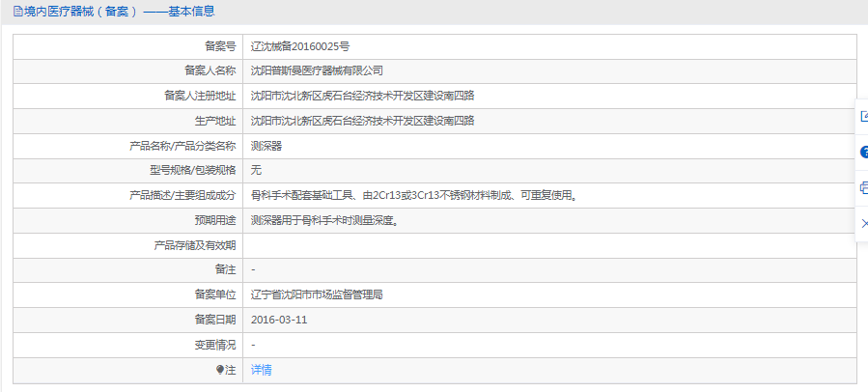Image resolution: width=868 pixels, height=392 pixels.
Task: Click filing authority 辽宁省沈阳市市场监督管理局
Action: 317,295
